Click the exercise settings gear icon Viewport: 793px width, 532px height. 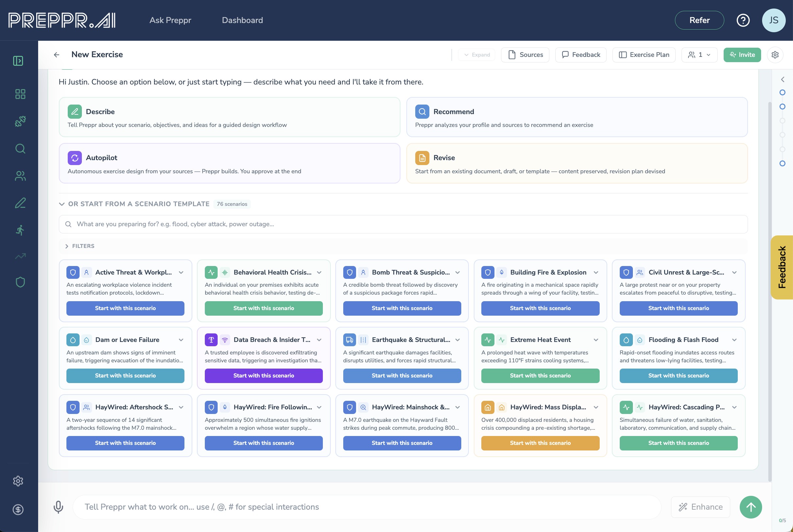point(775,55)
